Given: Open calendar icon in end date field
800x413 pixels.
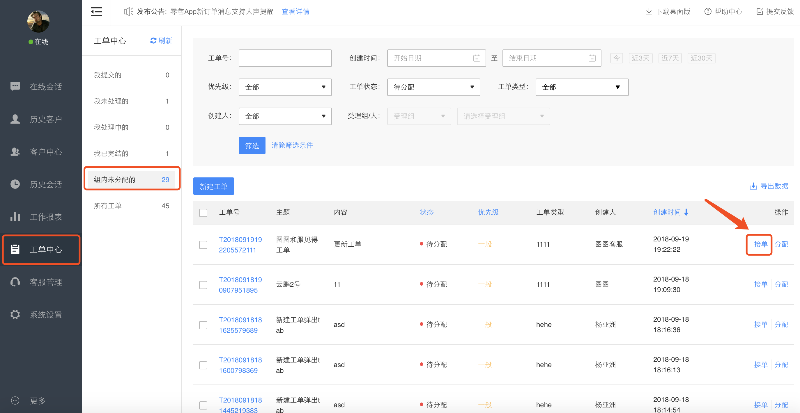Looking at the screenshot, I should click(x=592, y=58).
